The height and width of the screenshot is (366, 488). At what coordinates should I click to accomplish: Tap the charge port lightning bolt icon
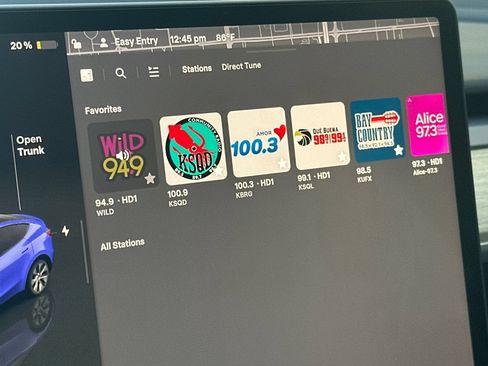[x=66, y=231]
